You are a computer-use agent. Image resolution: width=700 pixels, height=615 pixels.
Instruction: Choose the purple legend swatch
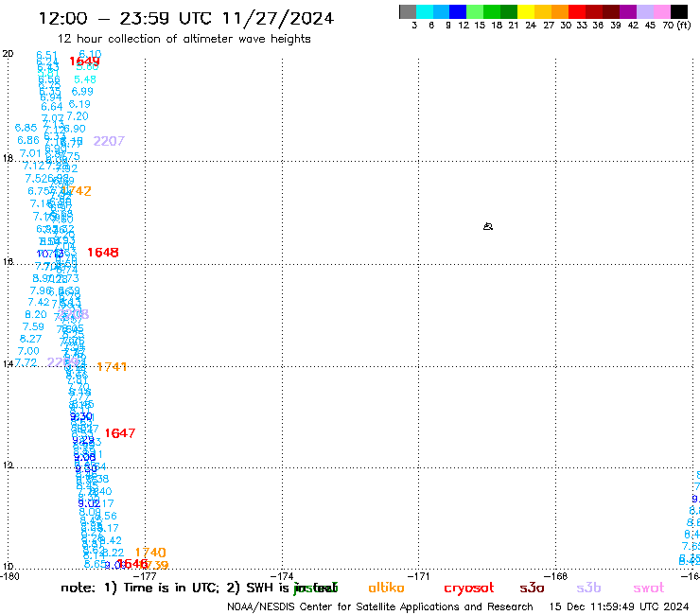point(628,11)
